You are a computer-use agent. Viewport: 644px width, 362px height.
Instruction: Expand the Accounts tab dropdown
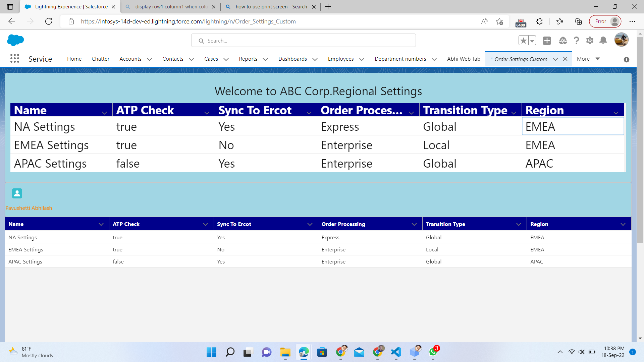tap(150, 59)
